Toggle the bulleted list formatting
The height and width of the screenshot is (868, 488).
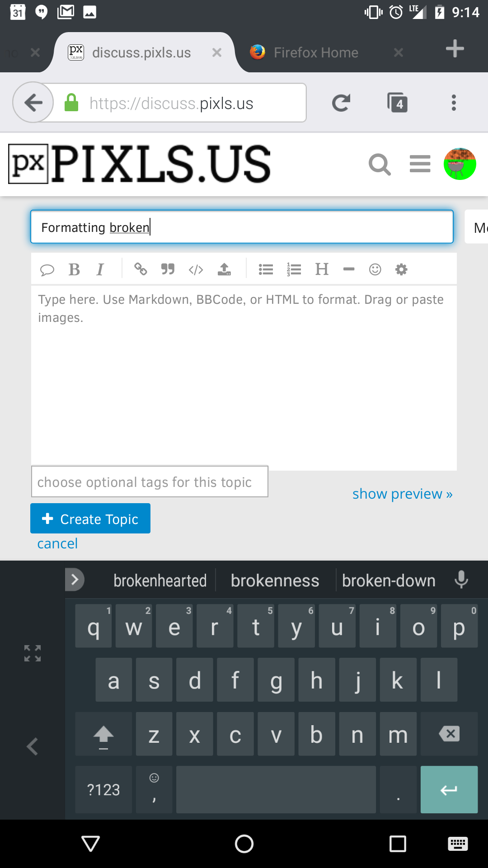point(266,269)
